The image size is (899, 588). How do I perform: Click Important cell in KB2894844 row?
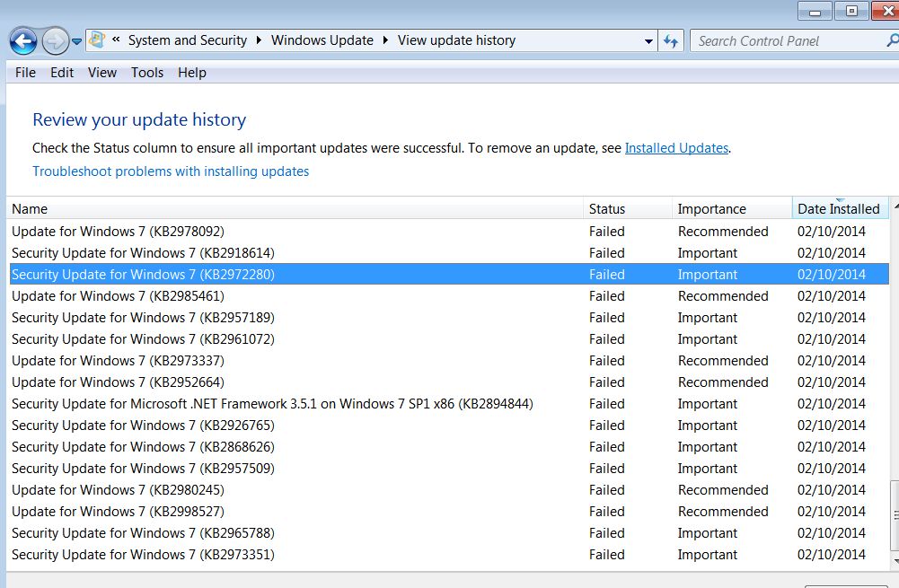[x=708, y=404]
